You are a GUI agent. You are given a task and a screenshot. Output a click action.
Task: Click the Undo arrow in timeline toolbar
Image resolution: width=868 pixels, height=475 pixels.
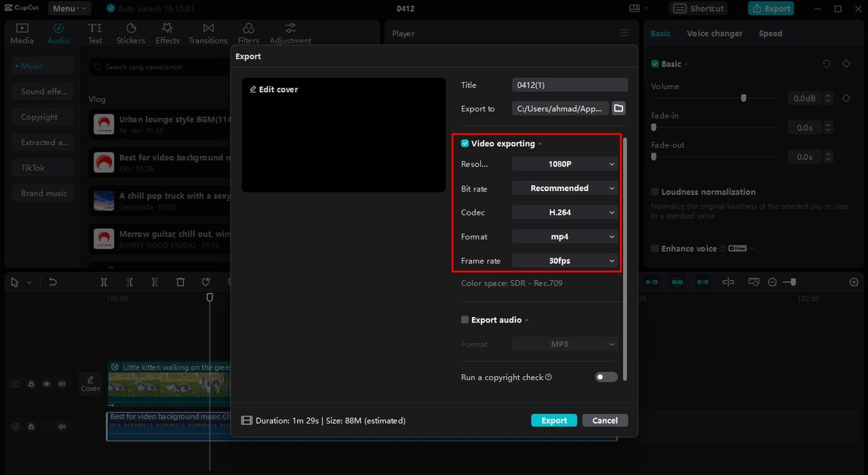53,282
